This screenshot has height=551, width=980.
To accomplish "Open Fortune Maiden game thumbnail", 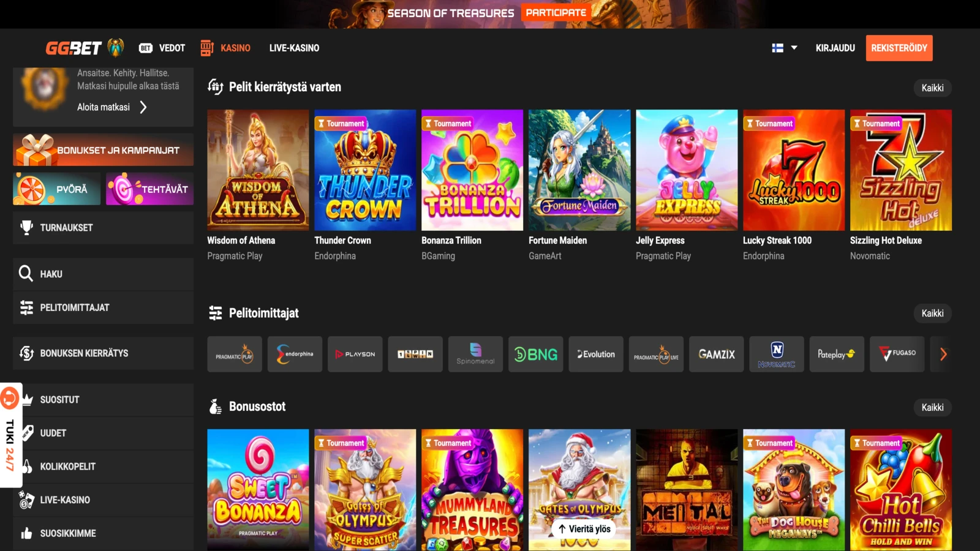I will [x=579, y=170].
